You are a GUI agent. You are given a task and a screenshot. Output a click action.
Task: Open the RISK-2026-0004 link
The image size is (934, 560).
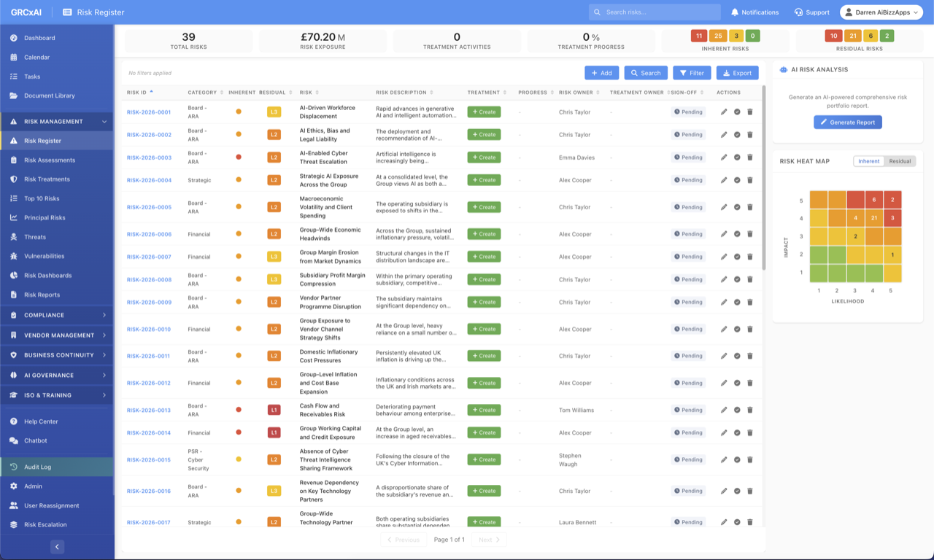149,180
